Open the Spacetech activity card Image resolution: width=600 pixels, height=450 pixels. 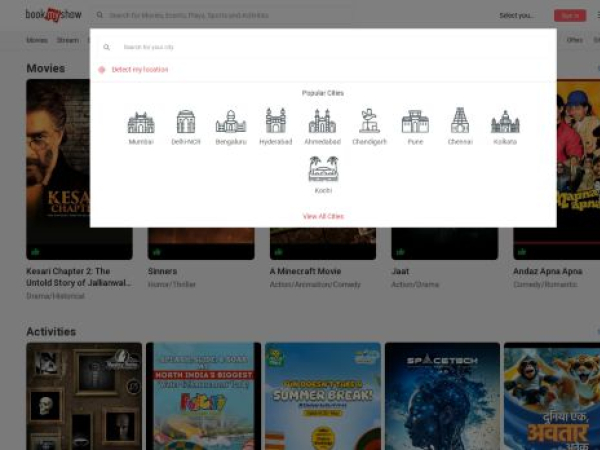(442, 396)
